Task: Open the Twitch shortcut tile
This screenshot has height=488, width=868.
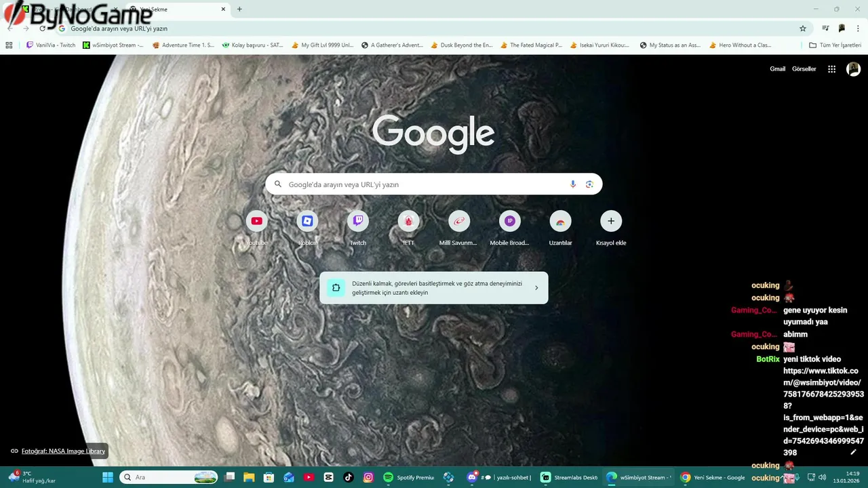Action: pyautogui.click(x=358, y=228)
